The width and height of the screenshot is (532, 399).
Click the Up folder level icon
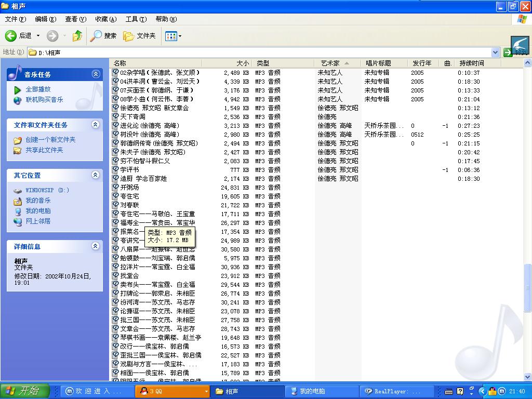(x=77, y=36)
